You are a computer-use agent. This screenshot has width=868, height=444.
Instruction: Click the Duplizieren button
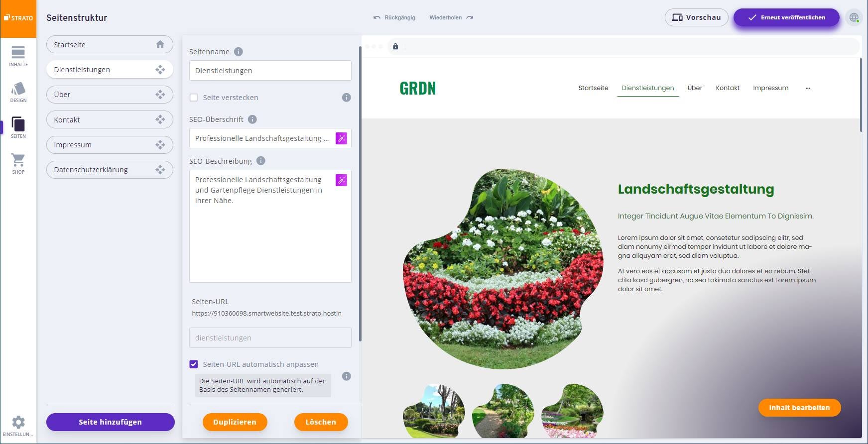coord(235,422)
